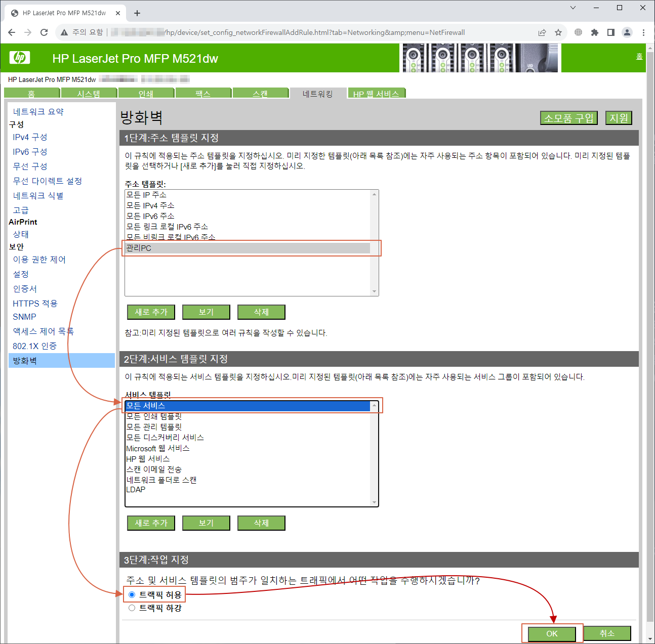The width and height of the screenshot is (655, 644).
Task: Confirm the rule with the OK button
Action: coord(552,633)
